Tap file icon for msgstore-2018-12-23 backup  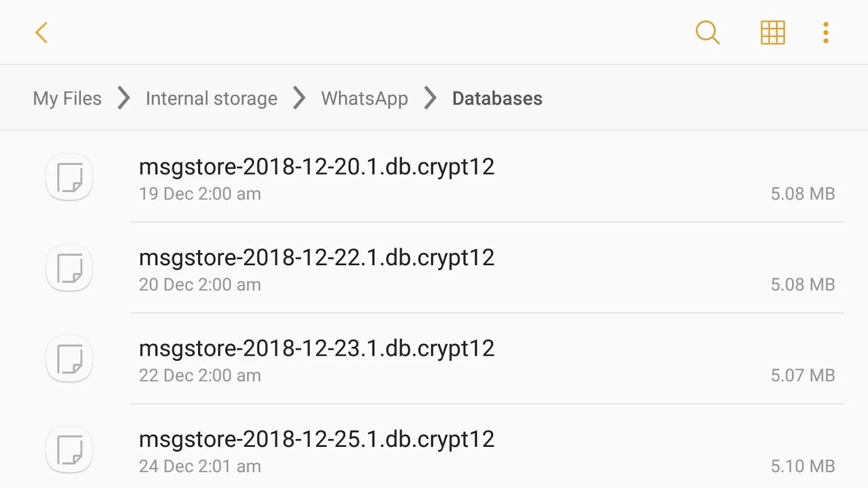[69, 359]
